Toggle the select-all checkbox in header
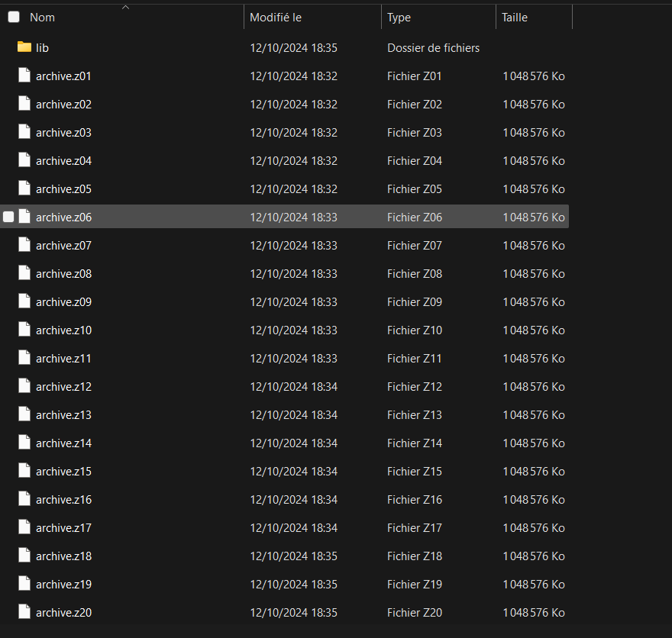Viewport: 672px width, 638px height. click(x=14, y=17)
